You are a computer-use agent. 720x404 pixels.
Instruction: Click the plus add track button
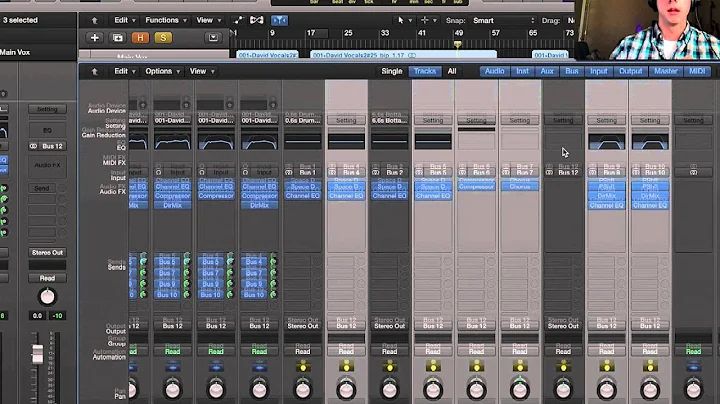coord(95,38)
